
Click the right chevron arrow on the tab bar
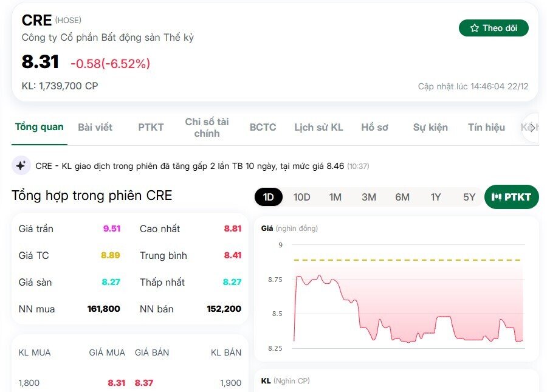coord(533,127)
